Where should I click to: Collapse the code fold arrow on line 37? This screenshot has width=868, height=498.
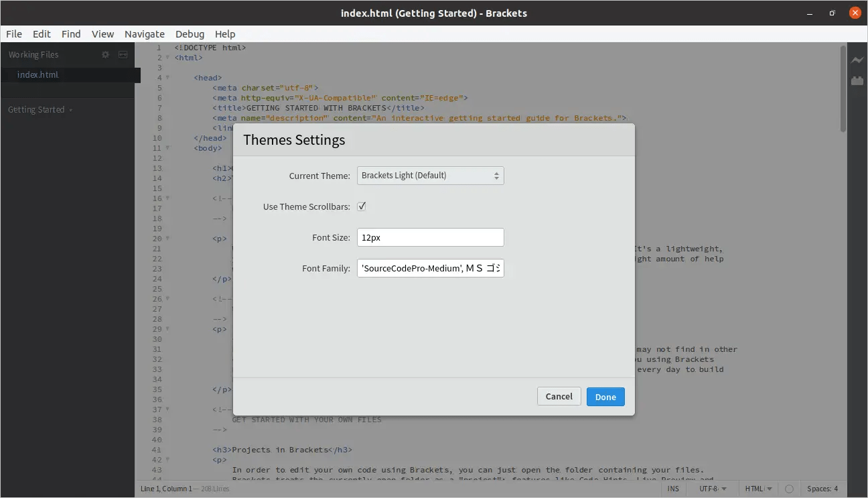[x=167, y=409]
